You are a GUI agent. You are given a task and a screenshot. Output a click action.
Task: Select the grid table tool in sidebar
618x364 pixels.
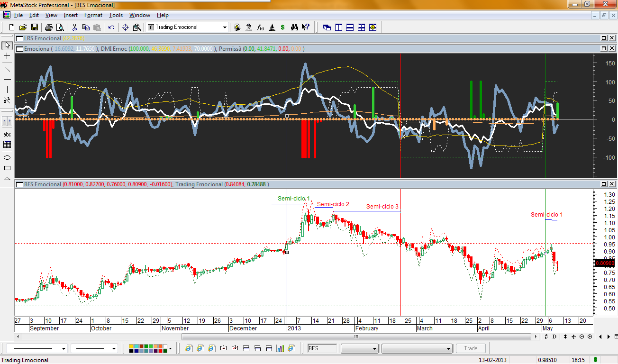point(7,145)
